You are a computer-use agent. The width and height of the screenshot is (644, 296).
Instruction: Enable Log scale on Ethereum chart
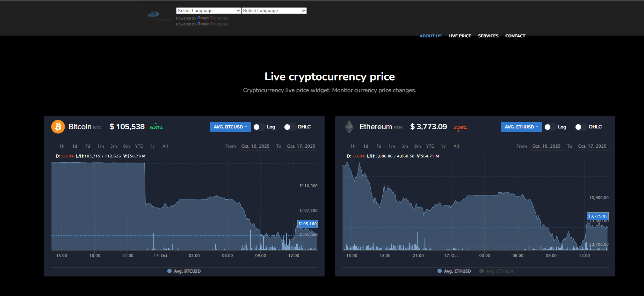point(550,127)
